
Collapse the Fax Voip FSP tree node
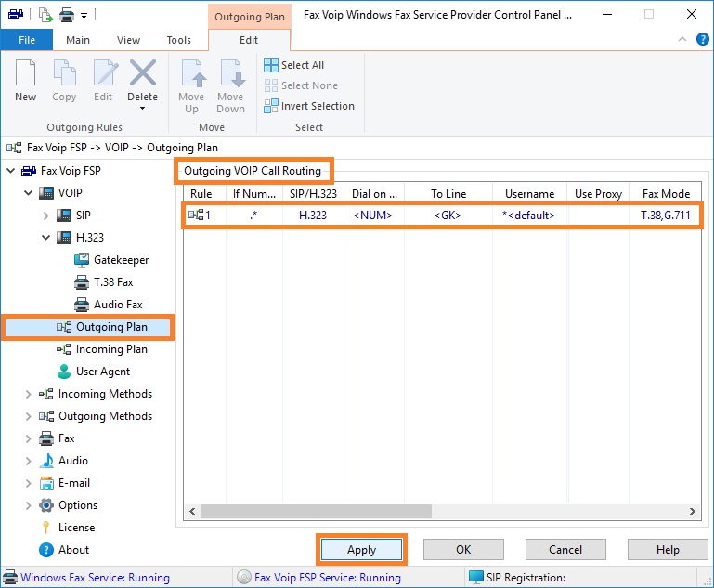click(x=10, y=171)
